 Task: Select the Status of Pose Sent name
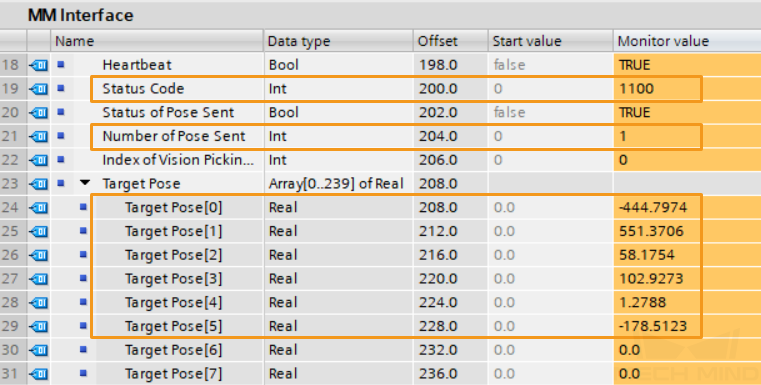168,113
